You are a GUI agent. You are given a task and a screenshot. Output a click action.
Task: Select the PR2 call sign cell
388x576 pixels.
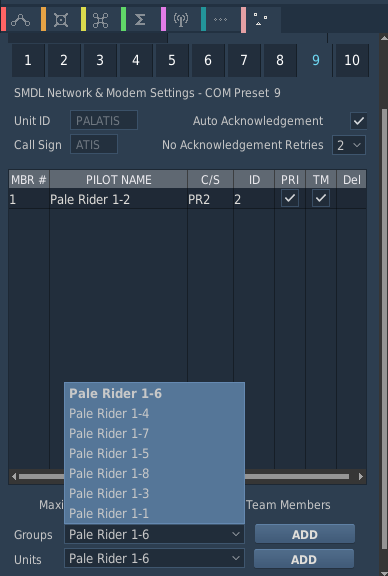point(211,199)
